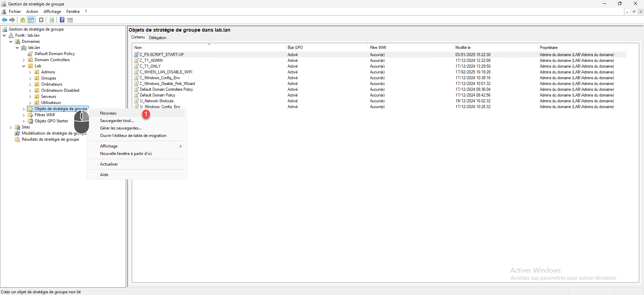Click the blue Back arrow in toolbar
Viewport: 644px width, 295px height.
[x=4, y=20]
